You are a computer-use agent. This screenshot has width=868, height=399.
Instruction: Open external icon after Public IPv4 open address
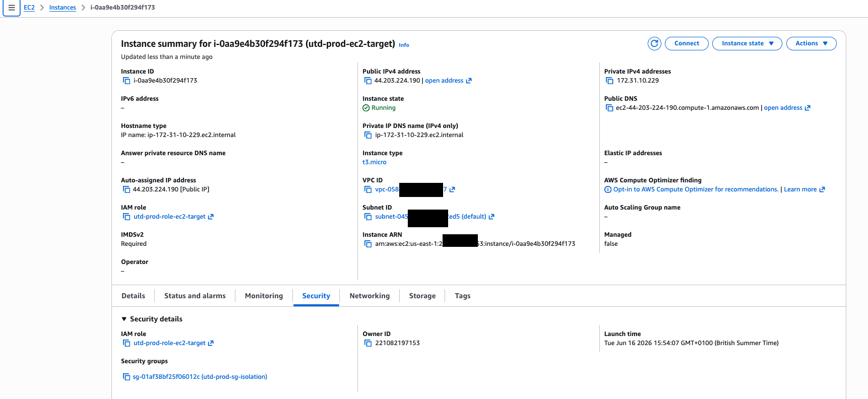tap(469, 81)
